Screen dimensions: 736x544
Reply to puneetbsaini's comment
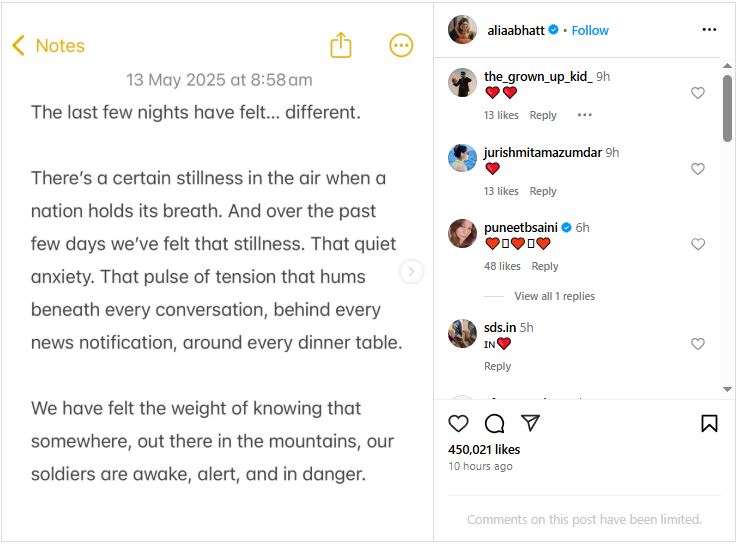point(545,266)
